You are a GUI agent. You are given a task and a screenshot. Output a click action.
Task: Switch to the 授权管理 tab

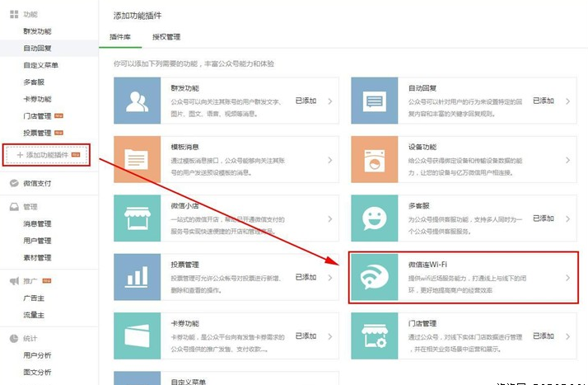[x=166, y=37]
